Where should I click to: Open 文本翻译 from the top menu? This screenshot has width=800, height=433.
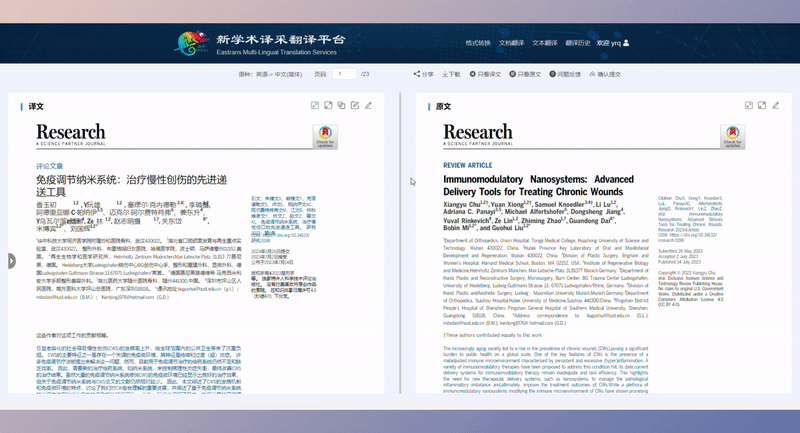tap(544, 44)
